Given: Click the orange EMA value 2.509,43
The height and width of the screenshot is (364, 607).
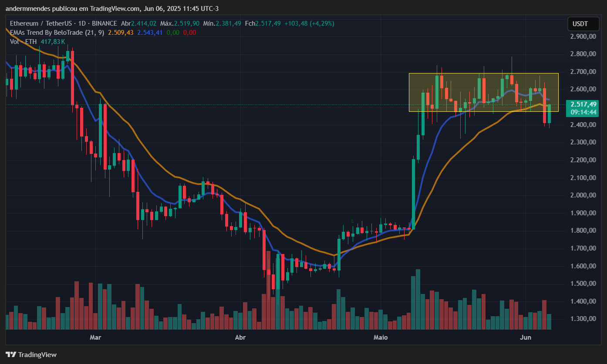Looking at the screenshot, I should 121,33.
